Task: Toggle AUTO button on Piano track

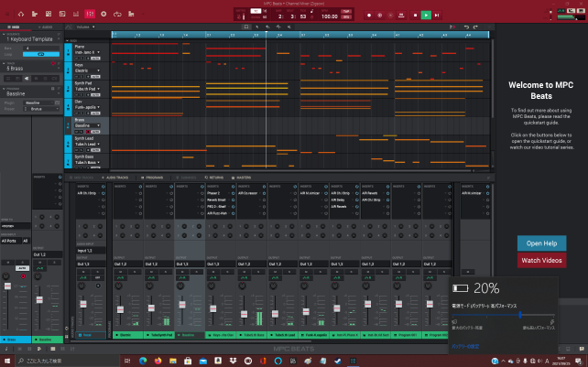Action: tap(95, 59)
